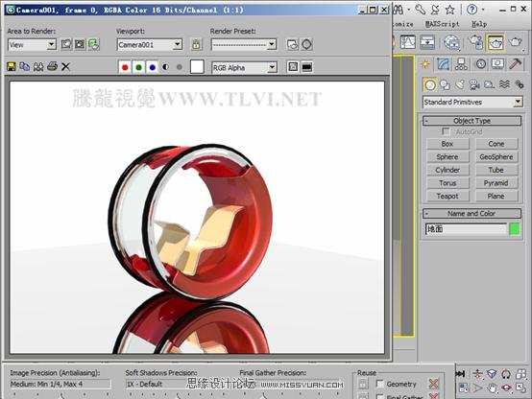Click the GeoSphere primitive button

click(x=496, y=157)
